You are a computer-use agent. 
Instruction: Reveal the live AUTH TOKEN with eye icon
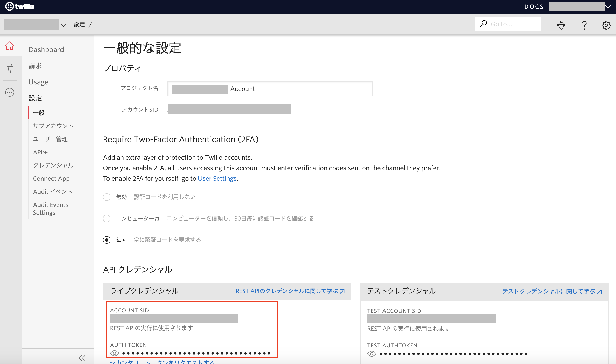point(114,353)
